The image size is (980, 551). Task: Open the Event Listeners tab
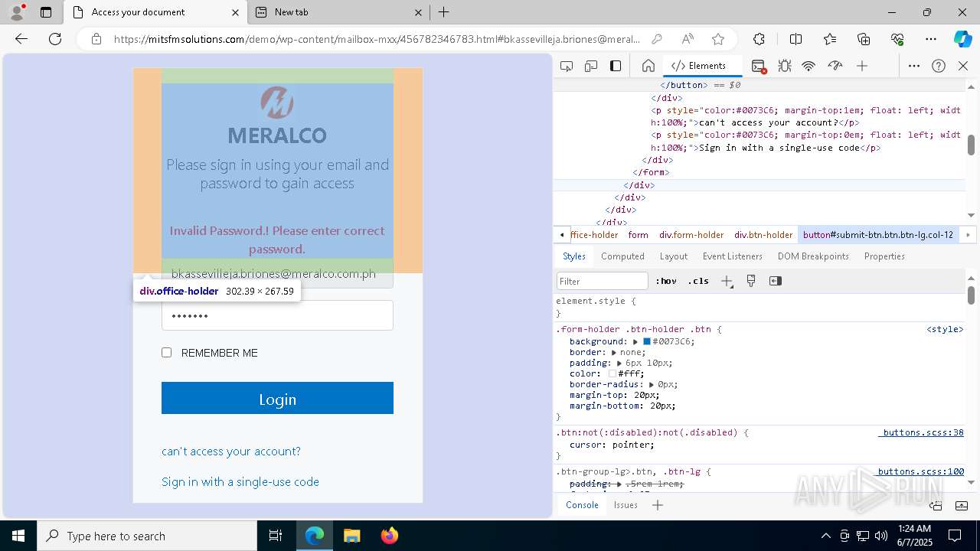(733, 256)
